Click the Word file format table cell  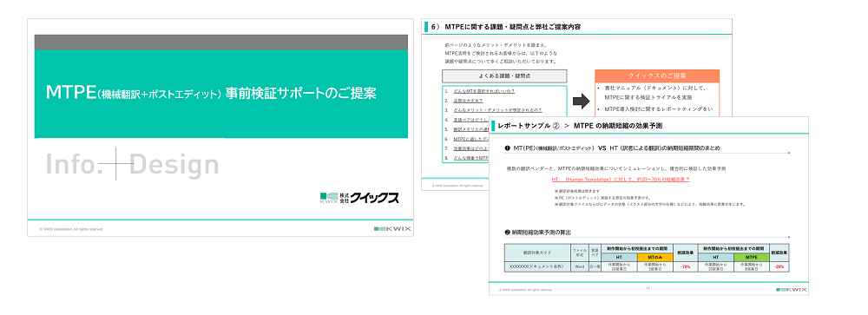(x=580, y=266)
